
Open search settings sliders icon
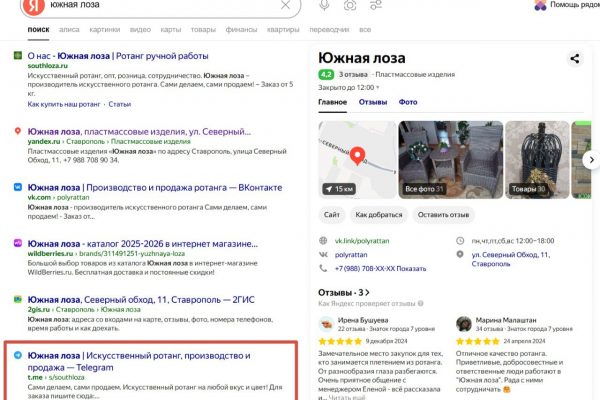pyautogui.click(x=376, y=5)
